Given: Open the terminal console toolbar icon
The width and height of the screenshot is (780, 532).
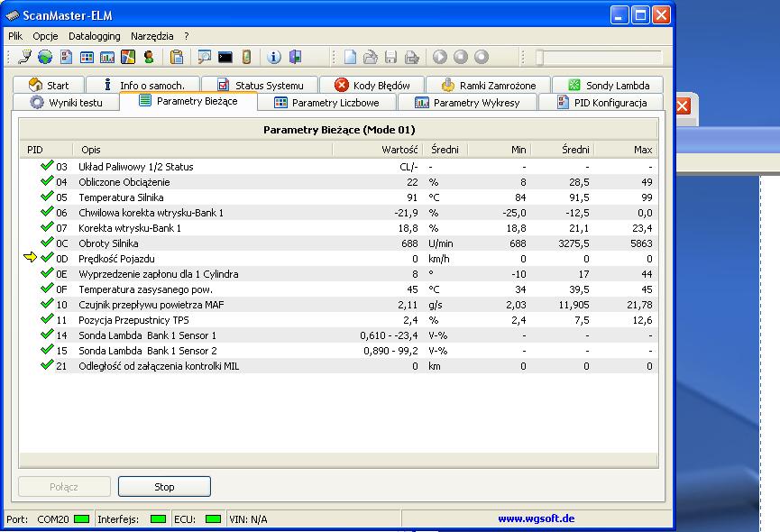Looking at the screenshot, I should click(225, 58).
